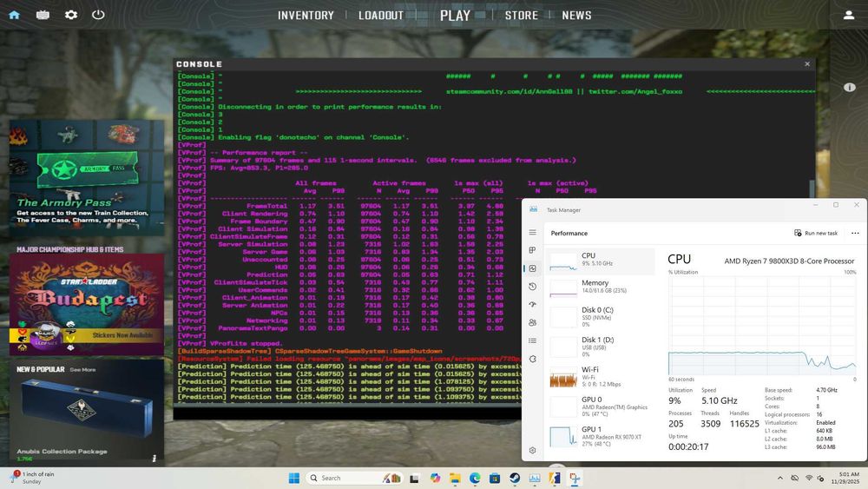The image size is (868, 489).
Task: Click the CPU utilization graph
Action: 762,326
